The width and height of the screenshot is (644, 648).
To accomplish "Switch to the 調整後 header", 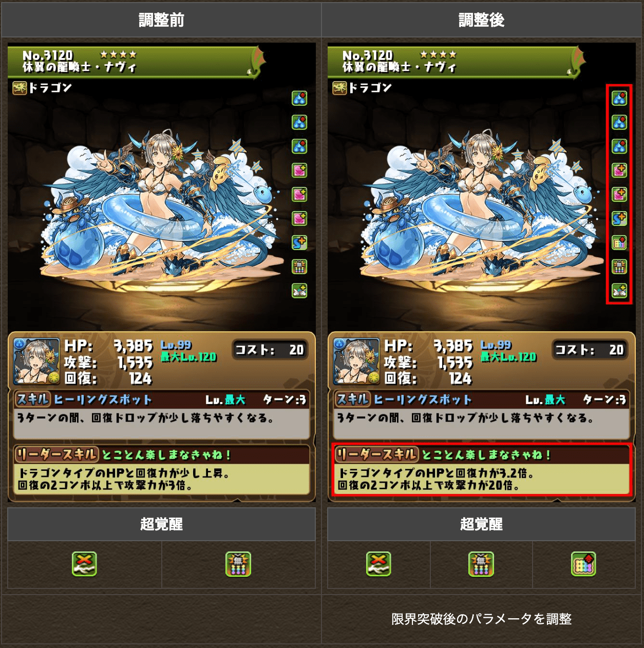I will pos(482,20).
